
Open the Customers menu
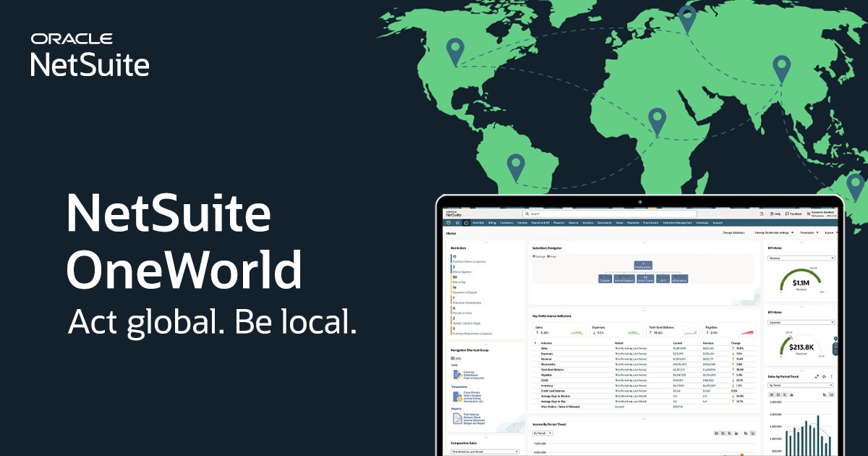click(x=506, y=223)
